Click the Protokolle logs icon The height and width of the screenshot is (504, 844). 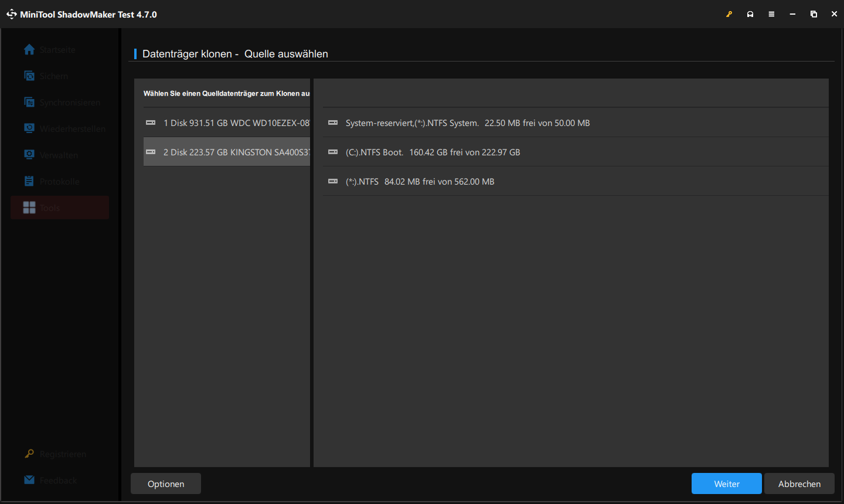29,181
